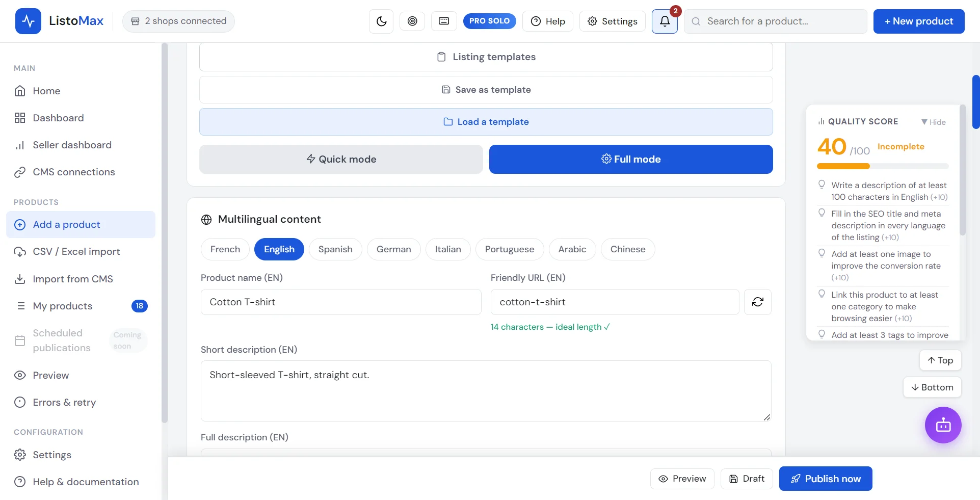Image resolution: width=980 pixels, height=500 pixels.
Task: Regenerate the friendly URL with refresh icon
Action: click(x=758, y=302)
